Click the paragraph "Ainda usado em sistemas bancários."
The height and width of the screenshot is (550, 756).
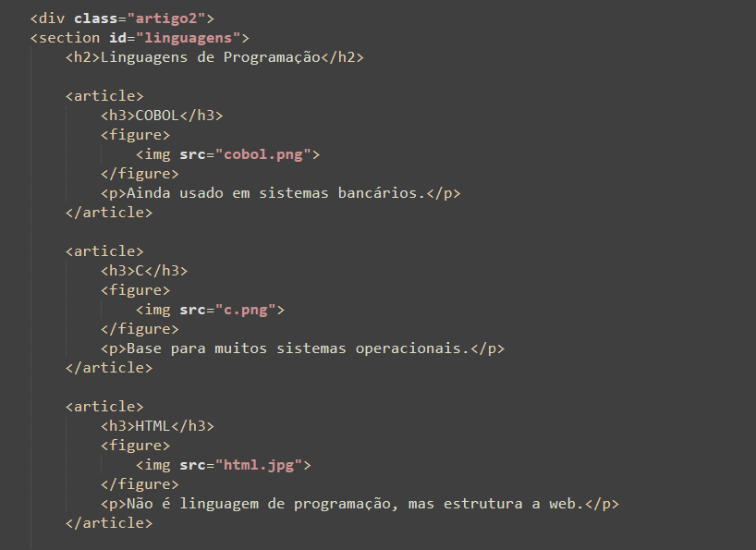(x=272, y=193)
